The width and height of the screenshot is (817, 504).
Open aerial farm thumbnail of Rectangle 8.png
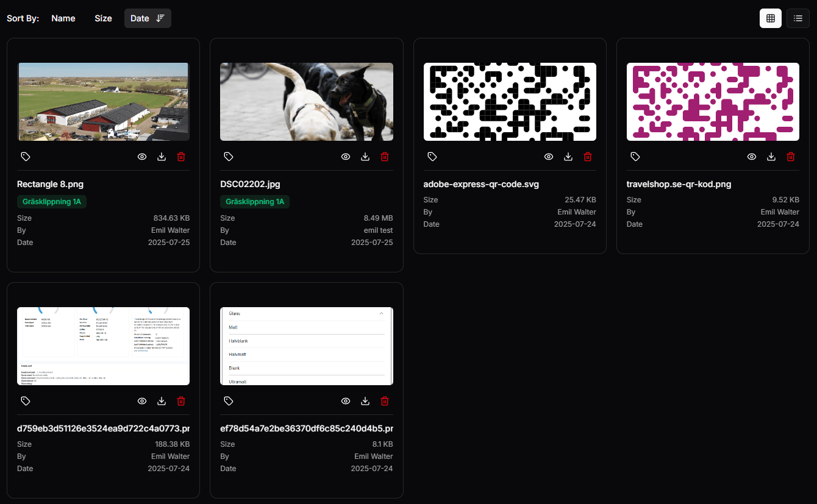(103, 102)
